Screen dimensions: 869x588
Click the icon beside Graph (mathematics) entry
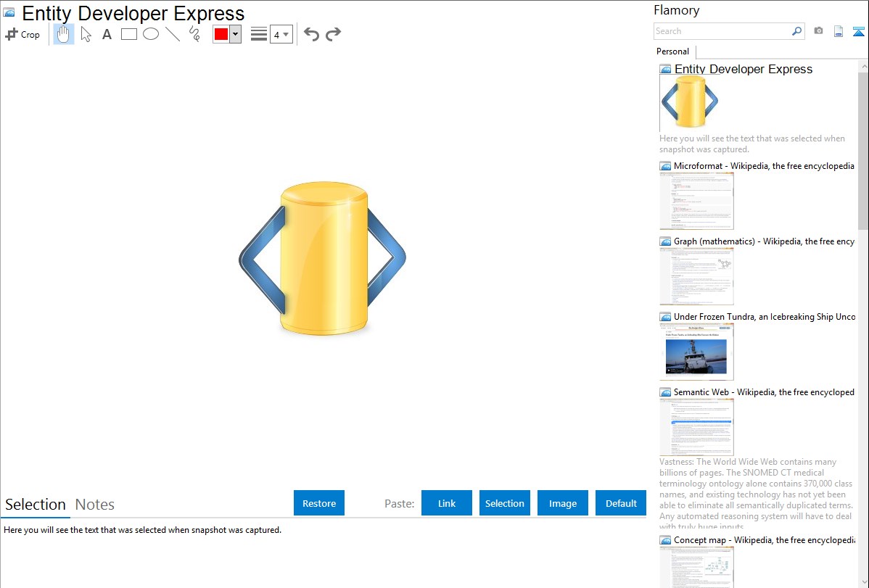pyautogui.click(x=666, y=241)
